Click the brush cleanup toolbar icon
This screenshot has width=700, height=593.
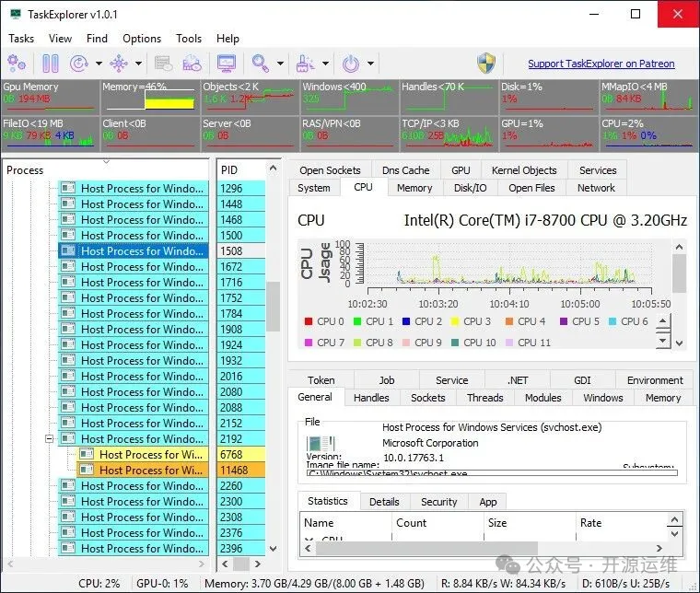click(x=305, y=64)
